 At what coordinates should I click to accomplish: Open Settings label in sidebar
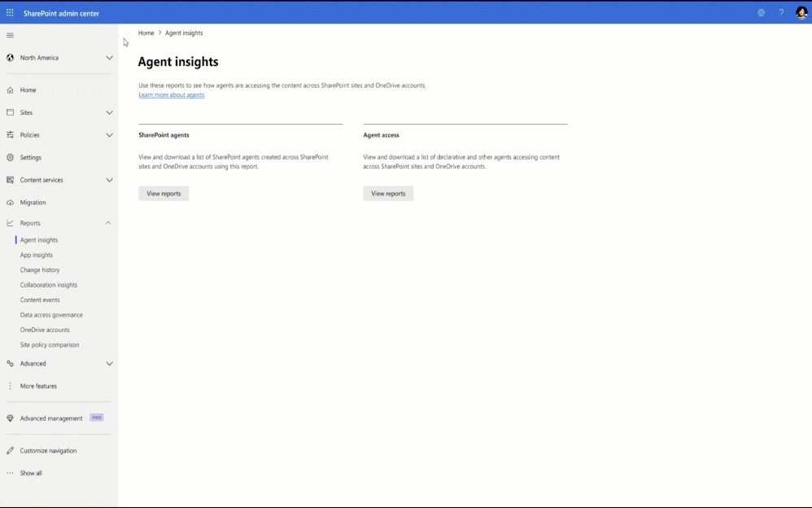31,158
